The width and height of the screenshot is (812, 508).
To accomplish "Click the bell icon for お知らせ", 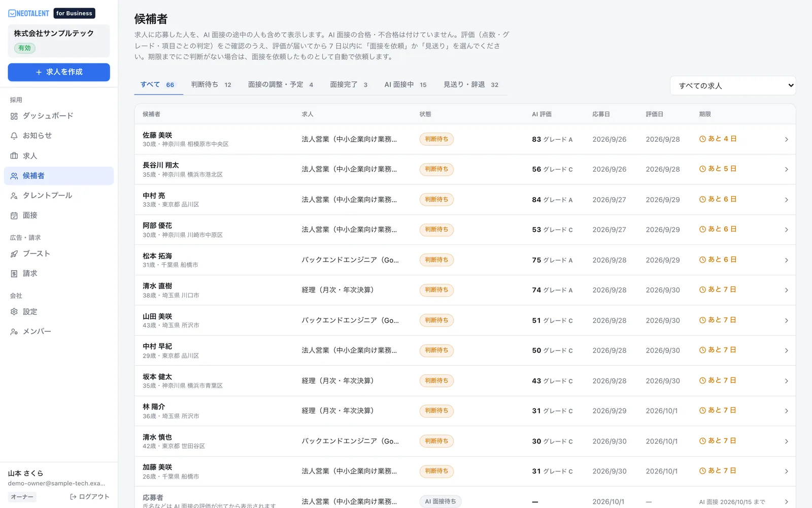I will coord(14,136).
